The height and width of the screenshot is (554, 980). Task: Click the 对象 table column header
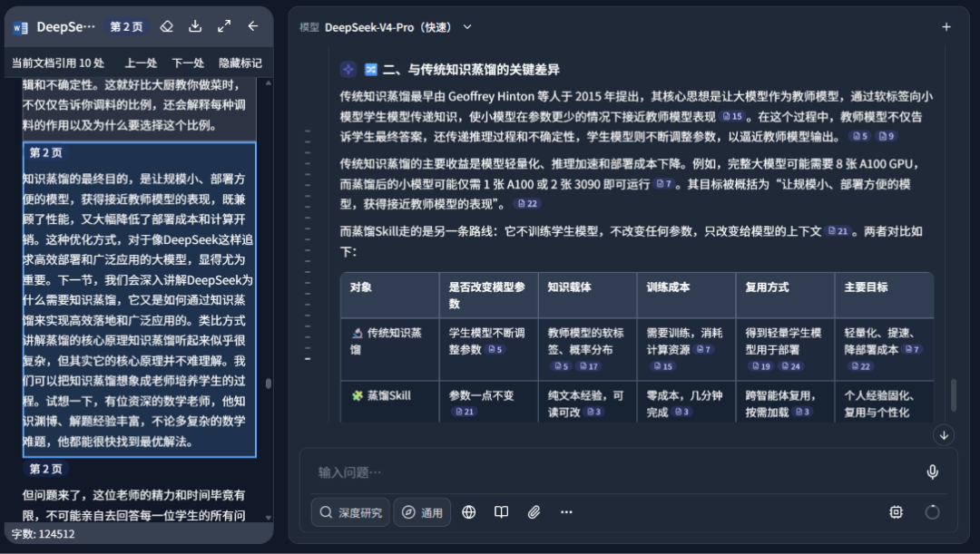point(360,287)
